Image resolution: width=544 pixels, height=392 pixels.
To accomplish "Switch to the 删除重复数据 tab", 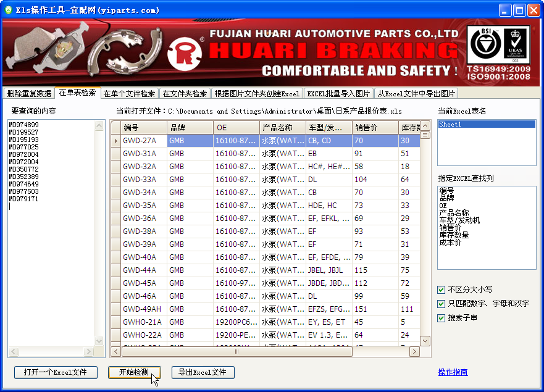I will pos(29,94).
